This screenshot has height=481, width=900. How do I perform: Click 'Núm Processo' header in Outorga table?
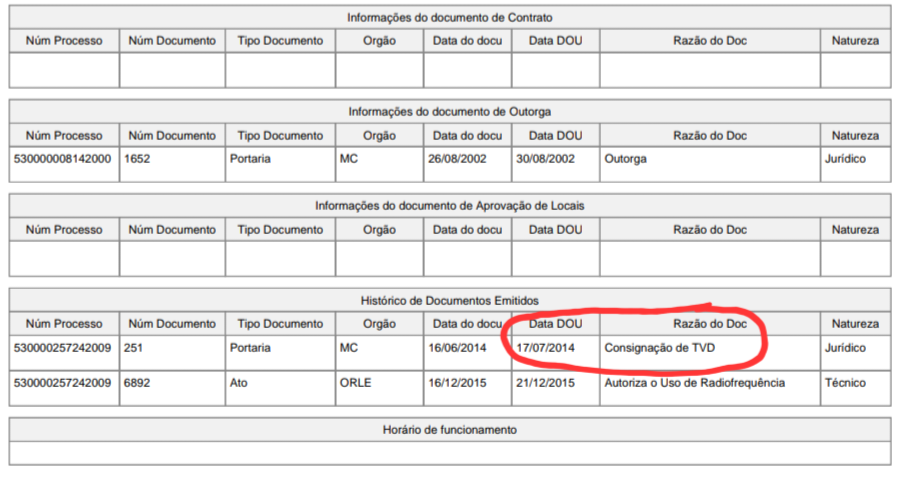click(x=64, y=136)
